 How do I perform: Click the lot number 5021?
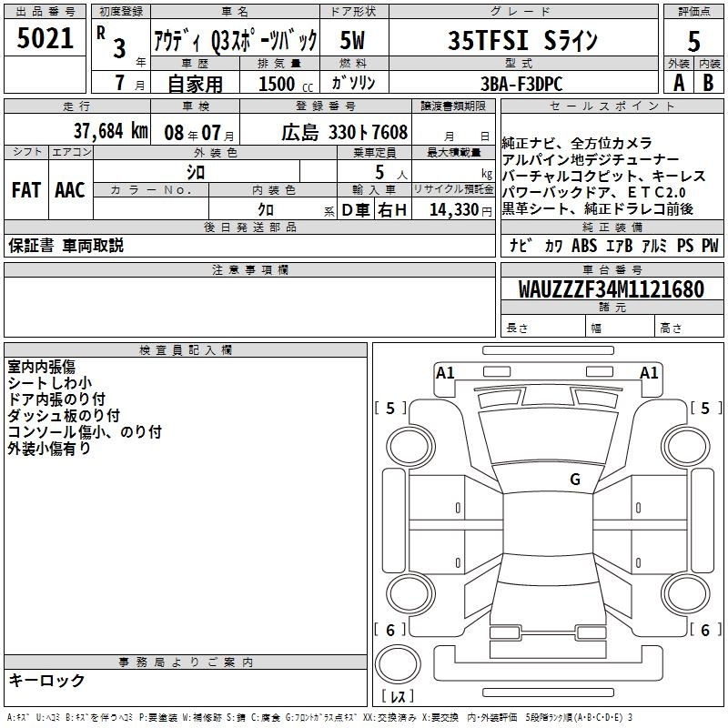45,38
